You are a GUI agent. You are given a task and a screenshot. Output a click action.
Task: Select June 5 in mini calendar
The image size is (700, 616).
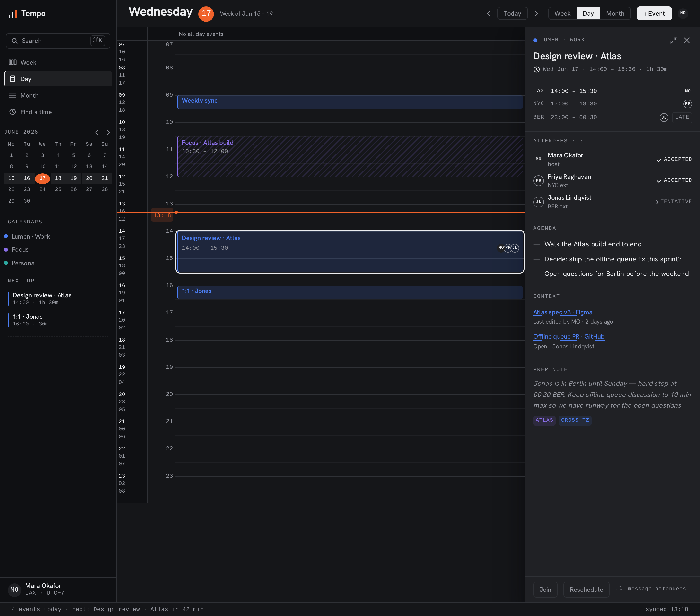74,155
